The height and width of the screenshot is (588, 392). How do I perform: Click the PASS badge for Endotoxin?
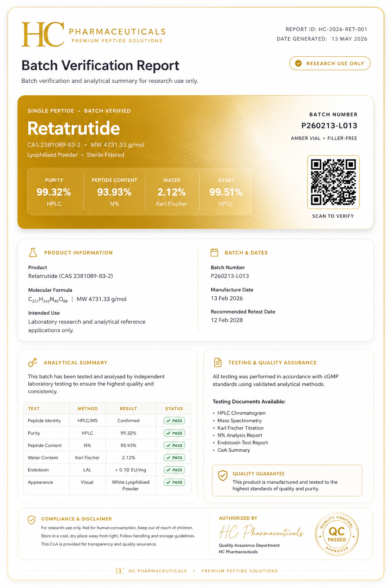coord(175,470)
